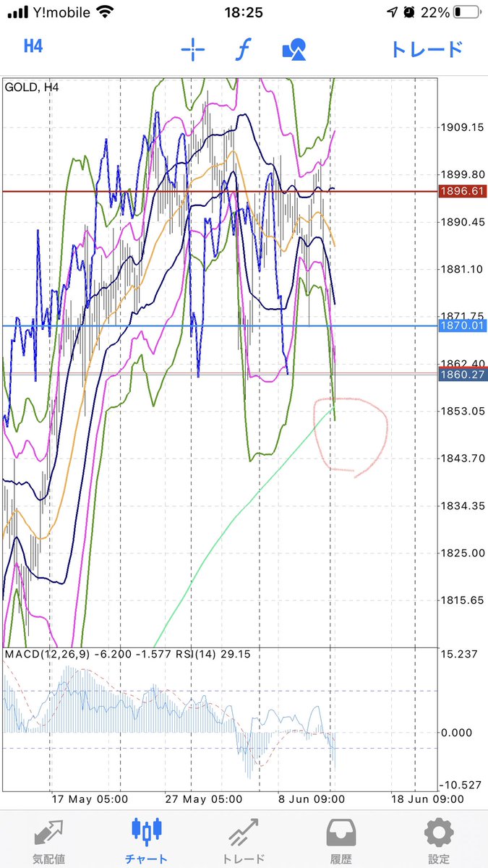Tap the 1860.27 current price label
488x868 pixels.
462,374
